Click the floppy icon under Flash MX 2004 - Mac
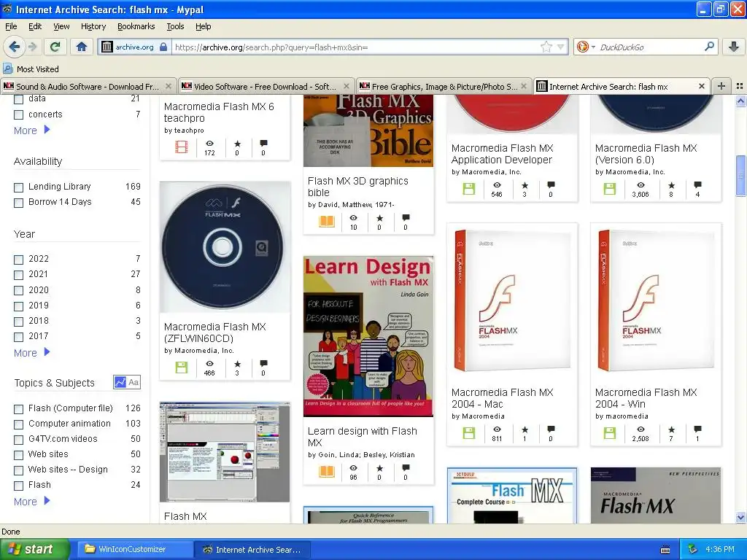 pos(469,433)
